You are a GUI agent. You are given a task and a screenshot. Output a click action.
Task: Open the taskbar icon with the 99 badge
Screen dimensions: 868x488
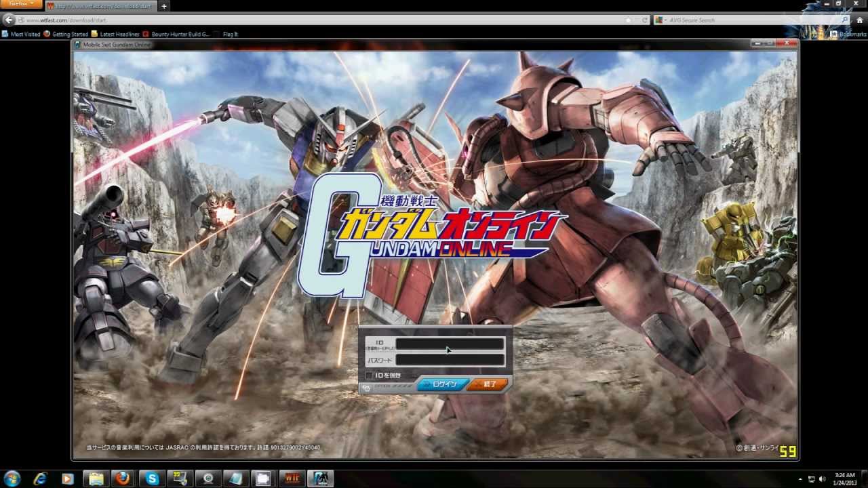pos(180,479)
